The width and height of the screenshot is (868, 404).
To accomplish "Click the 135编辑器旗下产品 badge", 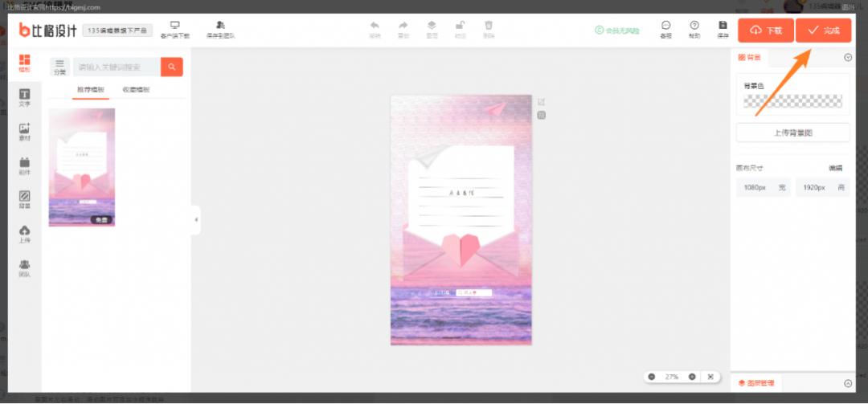I will tap(117, 31).
